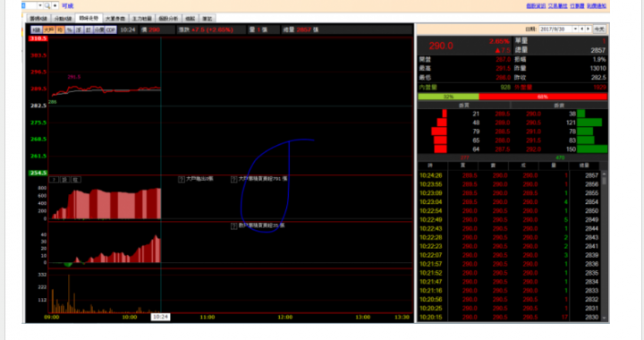Click the bid quantity 79 in order book
This screenshot has height=340, width=644.
[x=476, y=132]
